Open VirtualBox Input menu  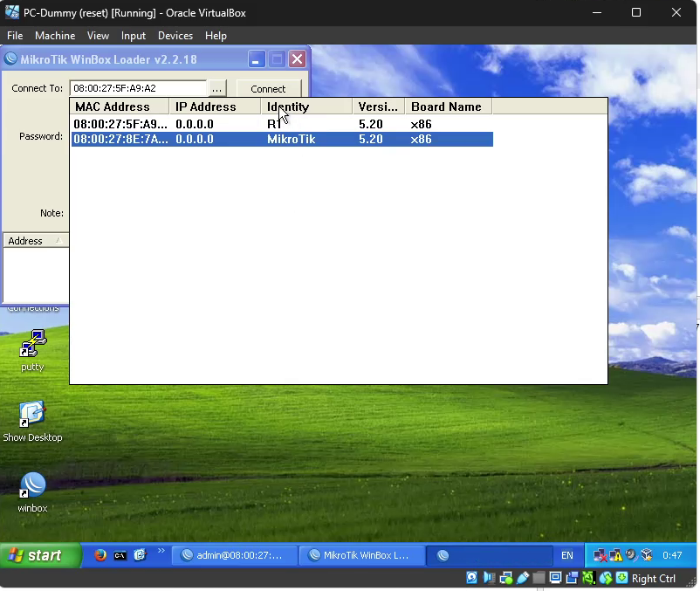point(133,36)
